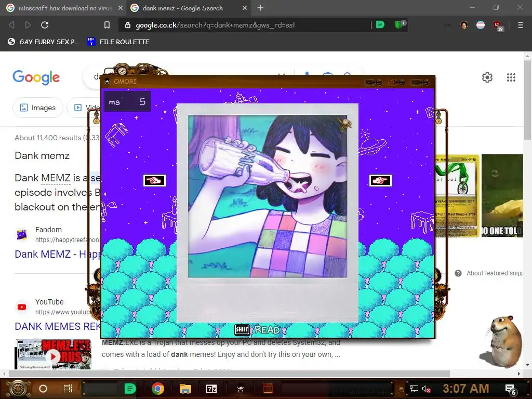Open the 'NO ONE TOLD' meme image
This screenshot has height=399, width=532.
click(502, 196)
